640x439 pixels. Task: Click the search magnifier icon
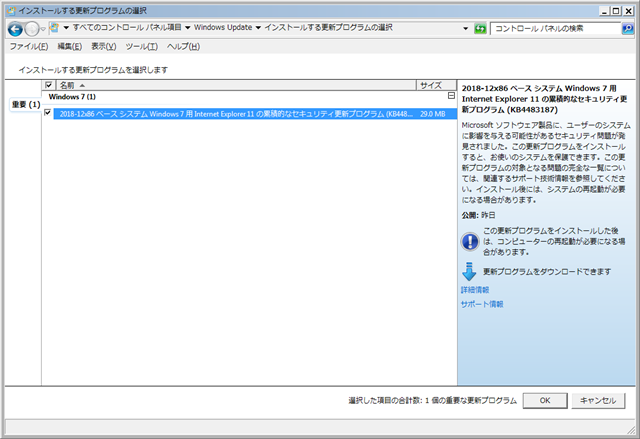(x=627, y=29)
